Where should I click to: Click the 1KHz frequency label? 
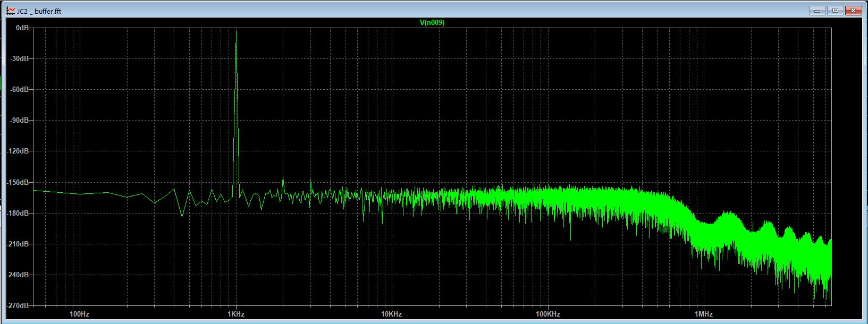coord(236,314)
